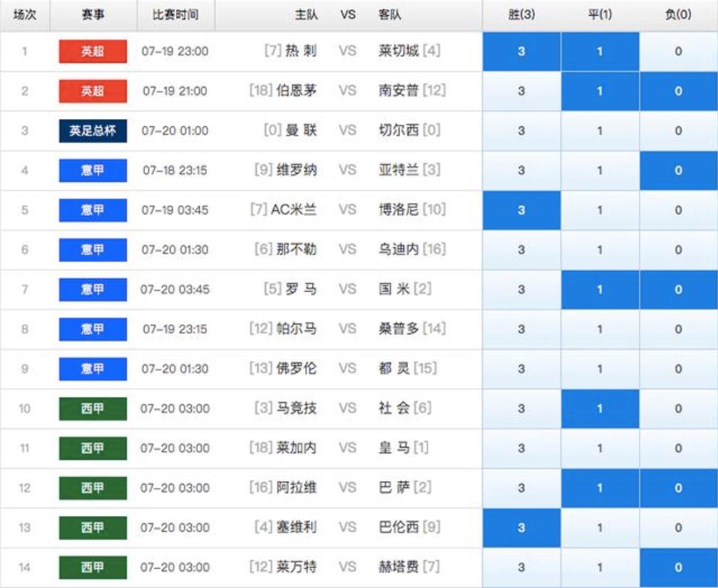Click the 平(1) column header

pyautogui.click(x=600, y=15)
